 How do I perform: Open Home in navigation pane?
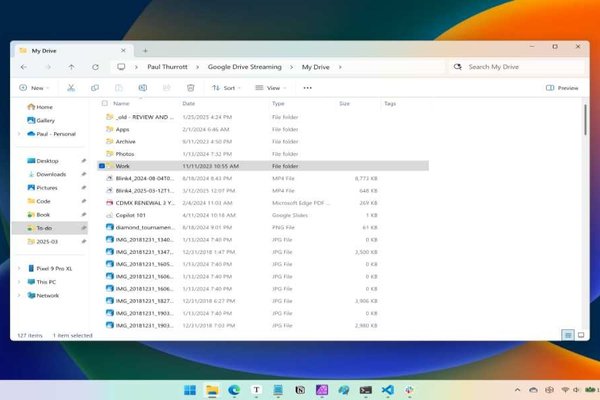(x=40, y=107)
